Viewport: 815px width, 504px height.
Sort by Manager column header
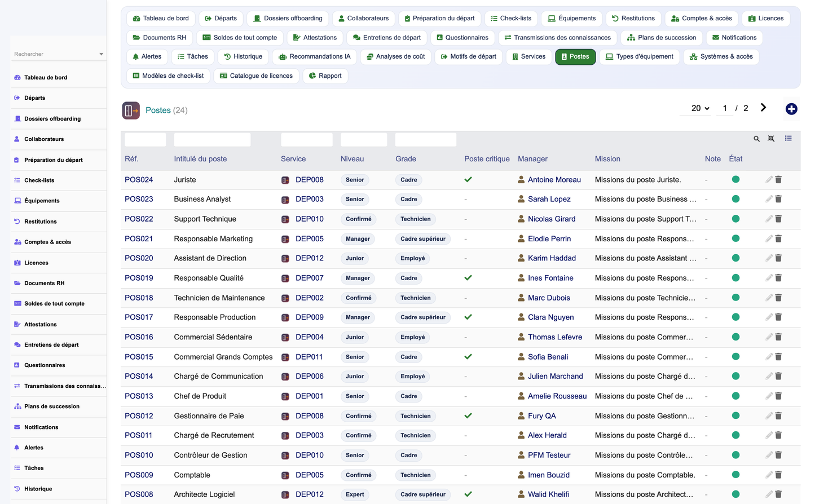[532, 159]
